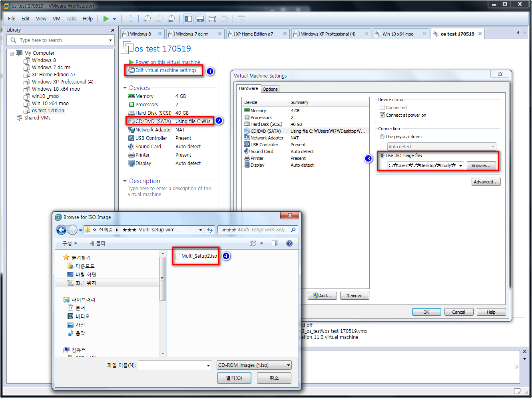
Task: Click the Remove hardware button
Action: [x=355, y=296]
